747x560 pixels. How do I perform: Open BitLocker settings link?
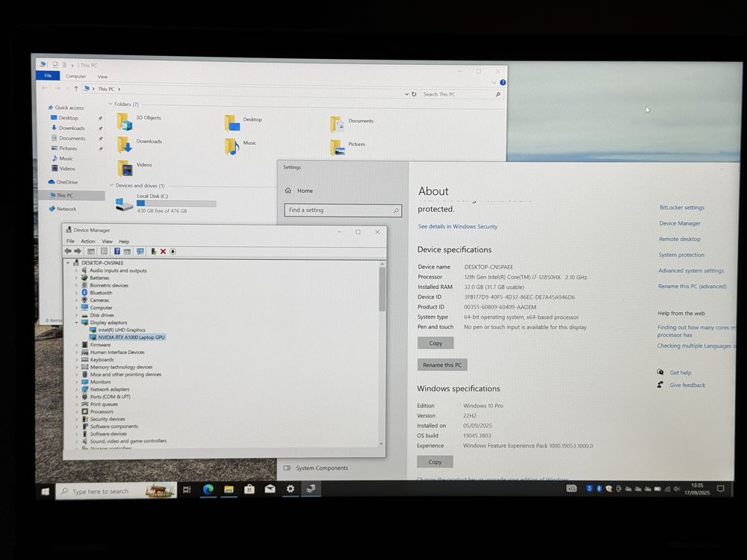(x=682, y=208)
